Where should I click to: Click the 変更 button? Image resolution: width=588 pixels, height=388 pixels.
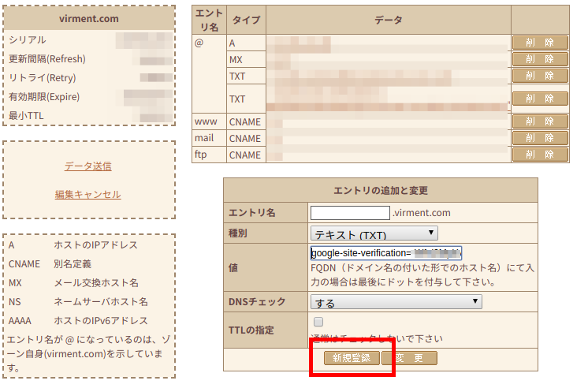pyautogui.click(x=409, y=358)
